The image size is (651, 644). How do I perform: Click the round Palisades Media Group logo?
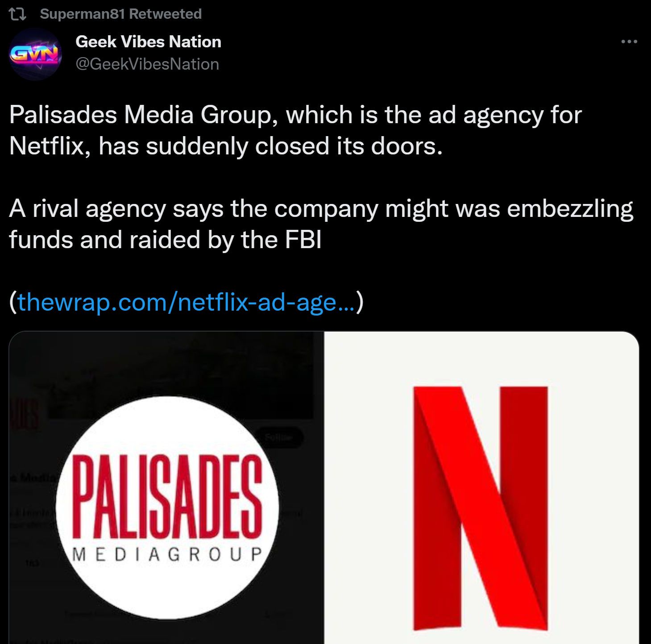(167, 507)
